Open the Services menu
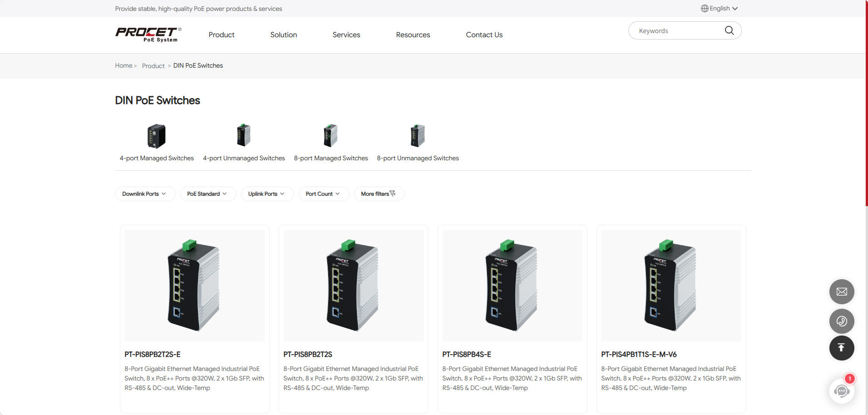Screen dimensions: 868x415 click(346, 35)
